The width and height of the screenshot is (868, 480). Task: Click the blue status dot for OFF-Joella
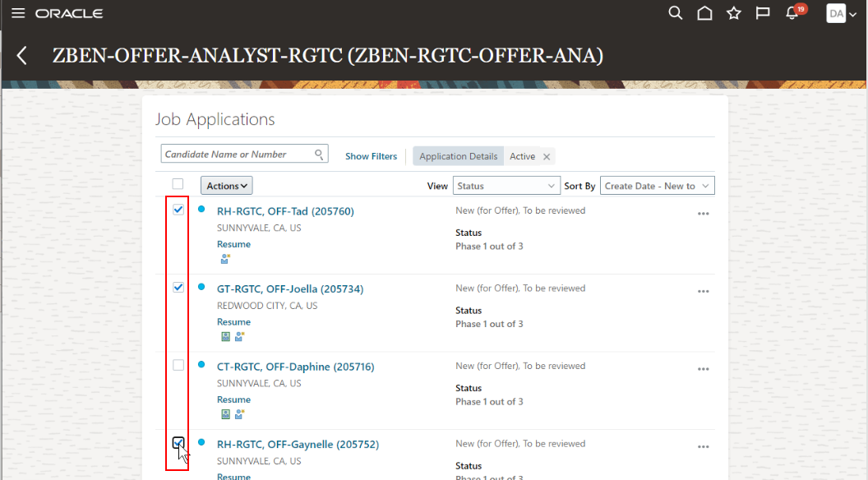[x=201, y=287]
